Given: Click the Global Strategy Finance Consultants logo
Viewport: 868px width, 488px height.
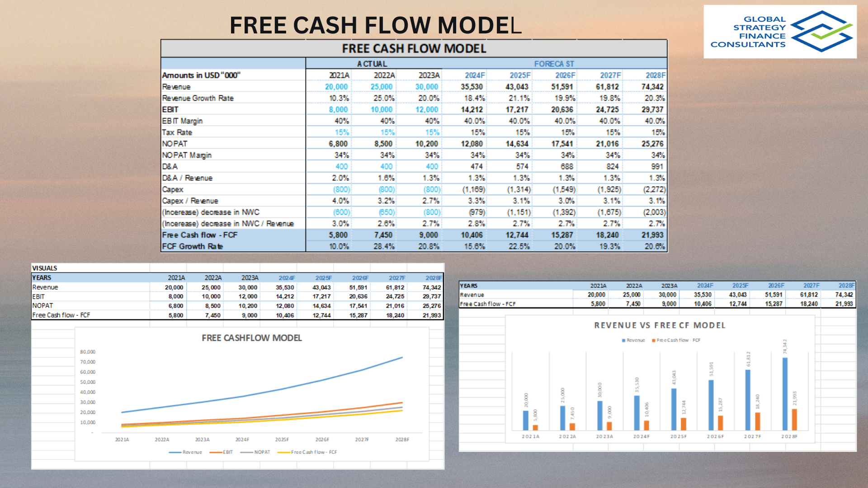Looking at the screenshot, I should tap(780, 32).
